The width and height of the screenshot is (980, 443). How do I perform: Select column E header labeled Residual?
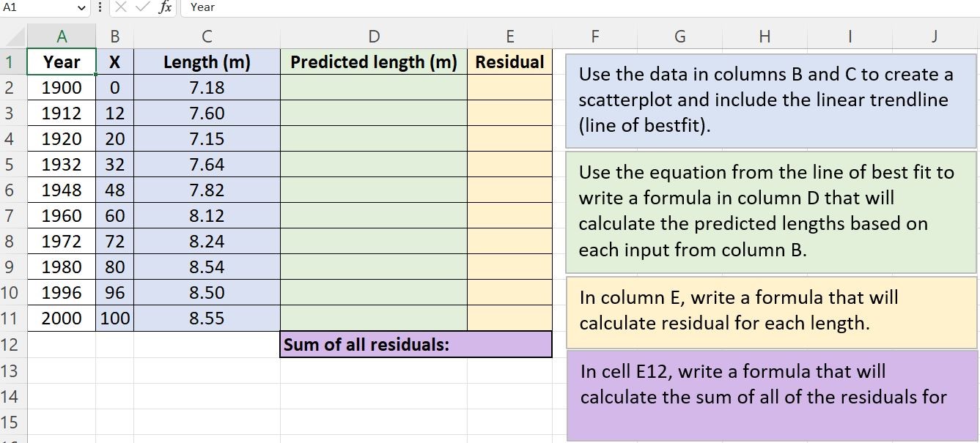click(510, 35)
